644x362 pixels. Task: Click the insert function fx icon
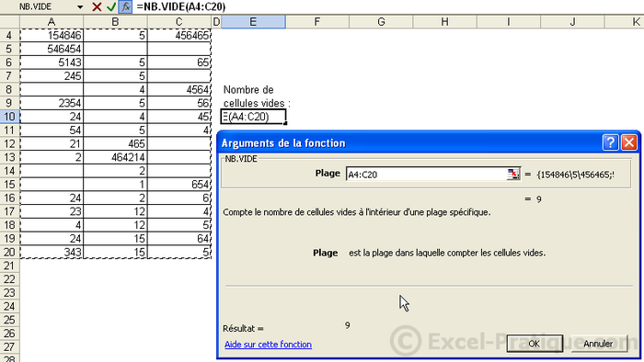tap(125, 6)
